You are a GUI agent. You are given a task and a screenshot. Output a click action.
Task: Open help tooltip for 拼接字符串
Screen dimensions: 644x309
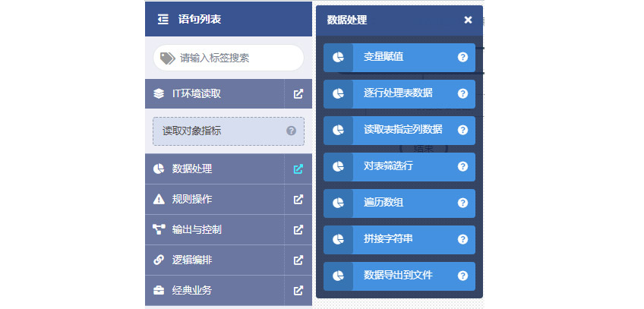(x=462, y=239)
